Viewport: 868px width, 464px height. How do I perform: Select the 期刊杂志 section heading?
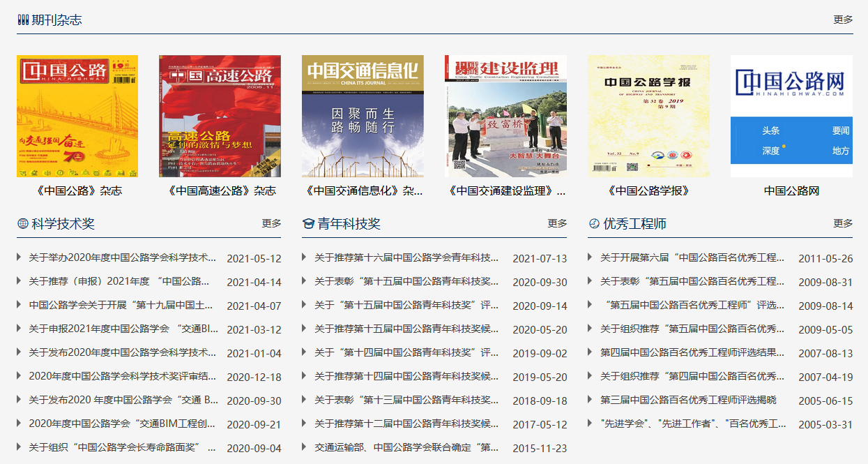(x=56, y=20)
